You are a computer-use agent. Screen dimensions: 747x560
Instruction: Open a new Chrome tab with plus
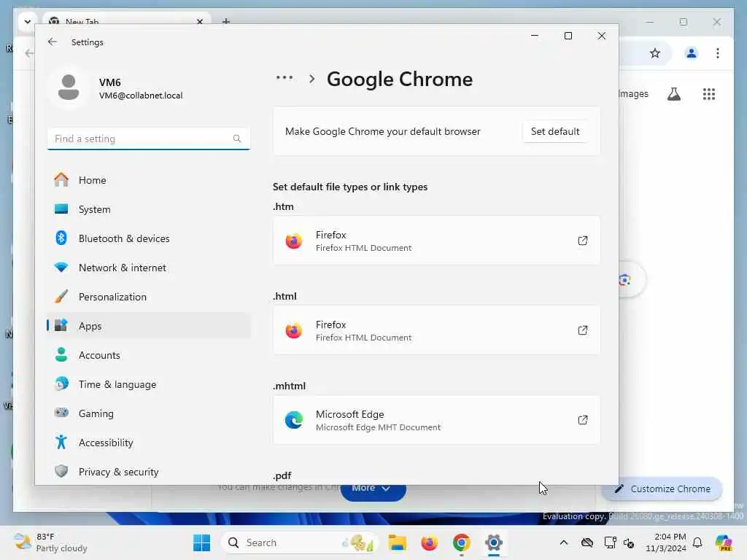226,21
